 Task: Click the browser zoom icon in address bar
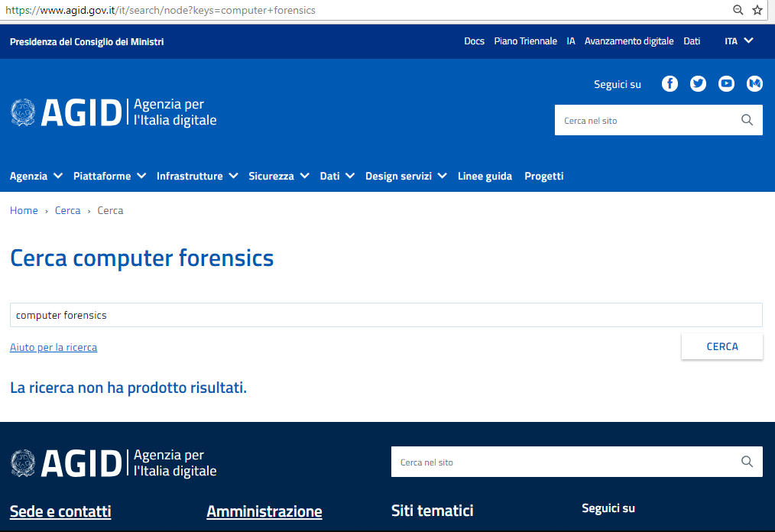tap(738, 10)
